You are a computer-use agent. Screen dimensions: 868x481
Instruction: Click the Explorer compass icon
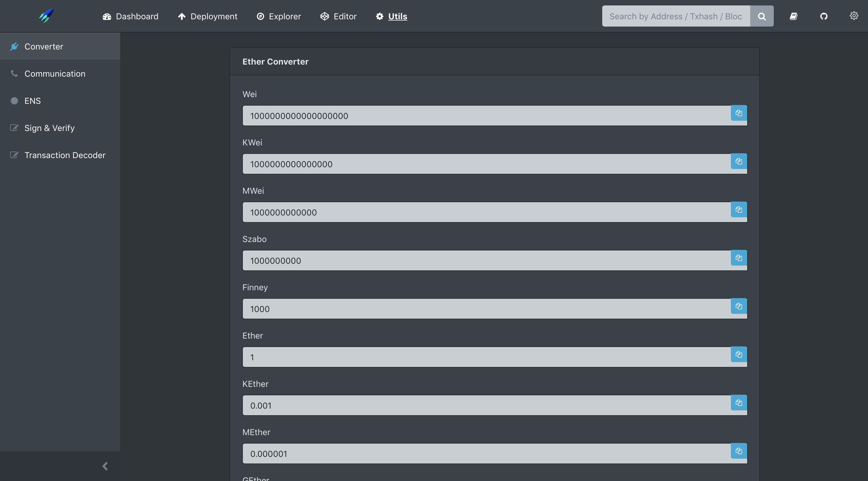260,17
